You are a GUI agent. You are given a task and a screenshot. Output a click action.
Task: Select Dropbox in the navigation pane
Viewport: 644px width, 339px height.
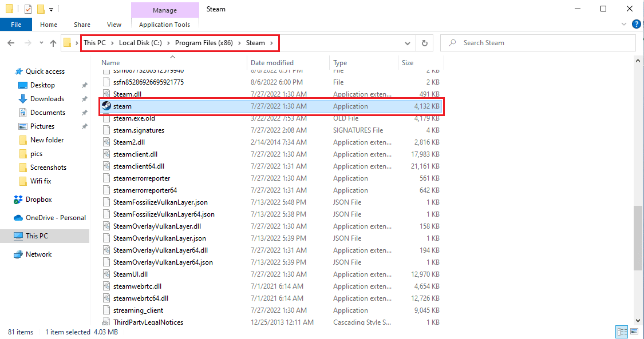(x=38, y=199)
